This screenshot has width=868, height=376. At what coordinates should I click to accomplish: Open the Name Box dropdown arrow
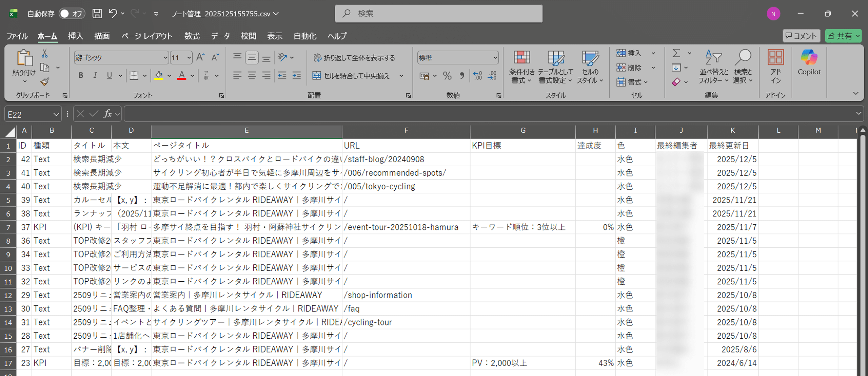56,115
